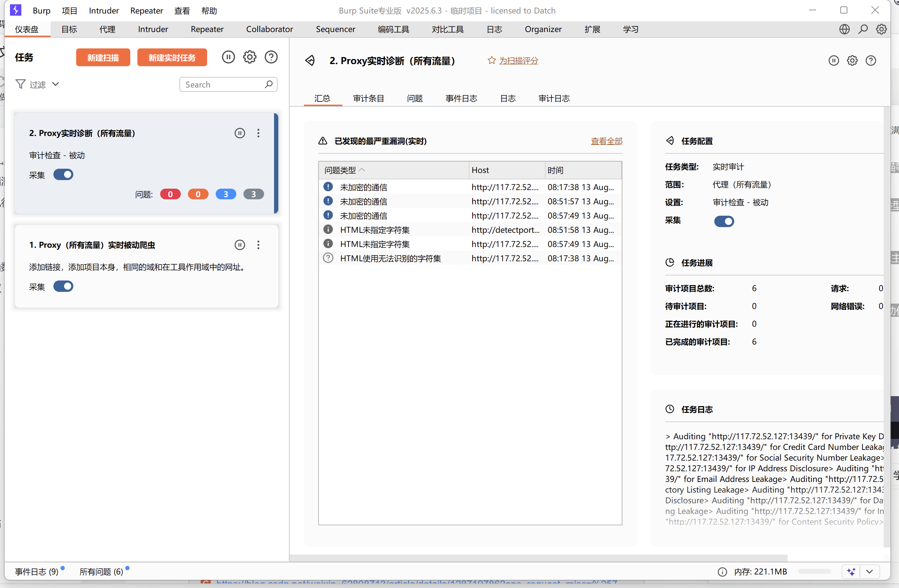Click the globe browser icon in top bar
899x588 pixels.
tap(844, 30)
